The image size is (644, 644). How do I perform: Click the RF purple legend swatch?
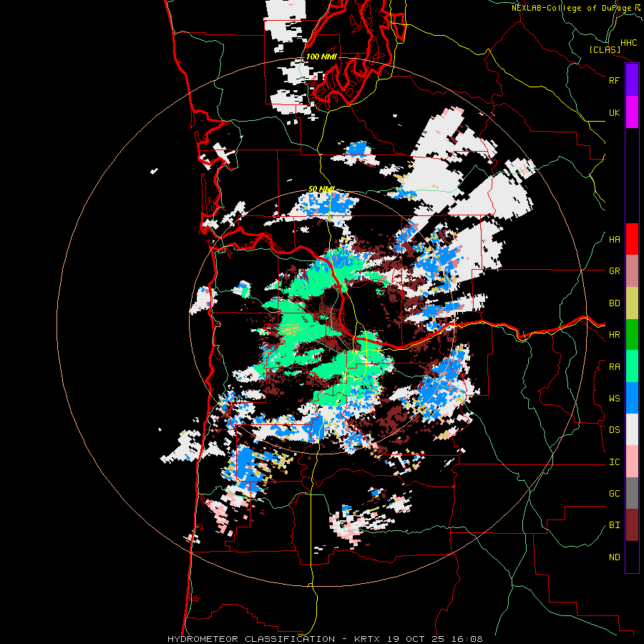[632, 80]
